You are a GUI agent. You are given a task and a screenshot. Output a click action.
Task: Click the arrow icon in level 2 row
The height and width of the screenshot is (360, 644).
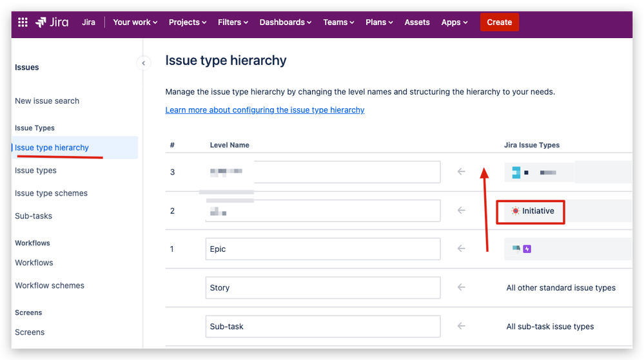click(461, 210)
